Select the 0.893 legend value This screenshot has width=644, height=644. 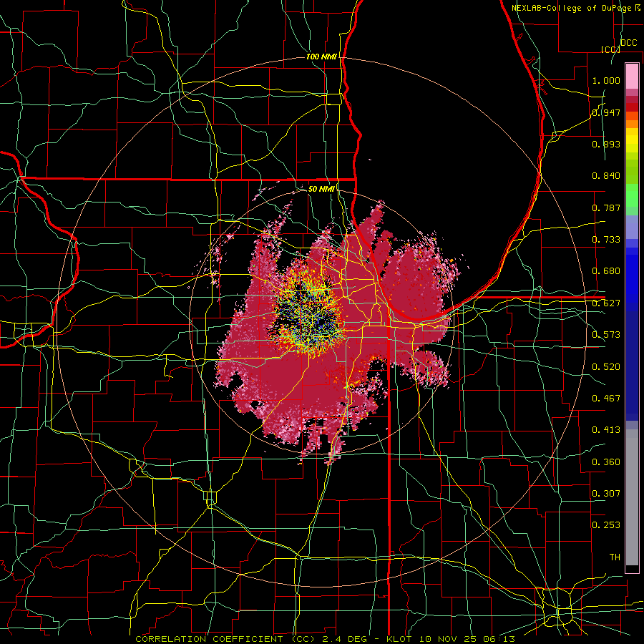[606, 144]
